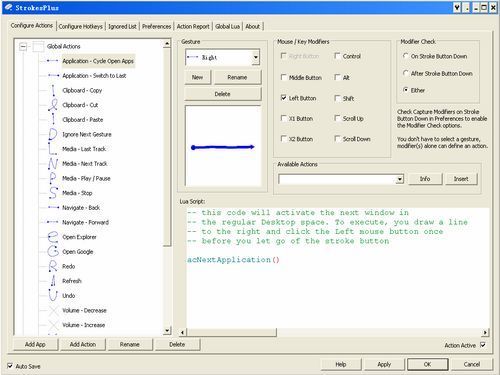Viewport: 500px width, 375px height.
Task: Open the Global Lua tab
Action: [x=227, y=26]
